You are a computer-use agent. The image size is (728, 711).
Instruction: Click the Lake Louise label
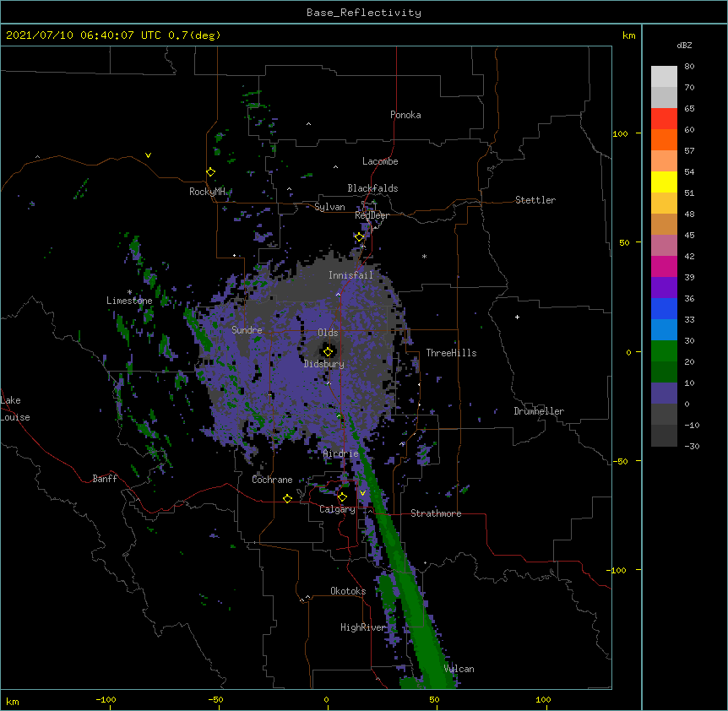point(15,409)
